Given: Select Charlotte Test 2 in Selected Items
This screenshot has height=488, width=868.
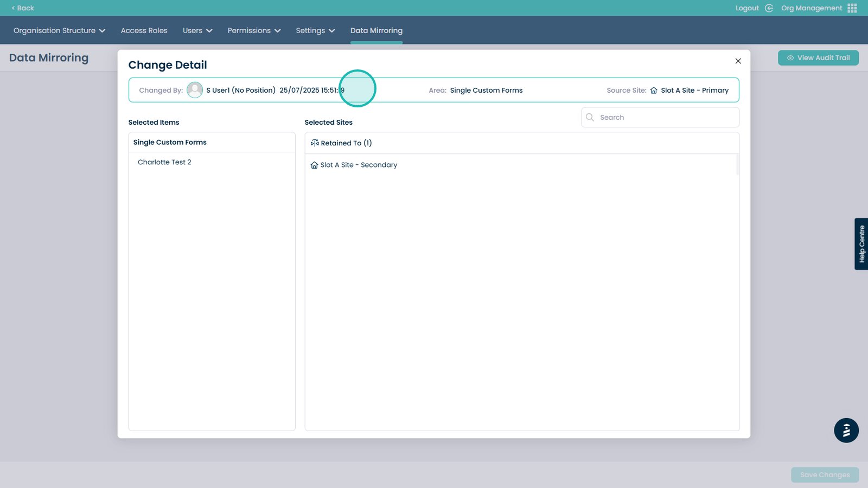Looking at the screenshot, I should click(x=164, y=162).
